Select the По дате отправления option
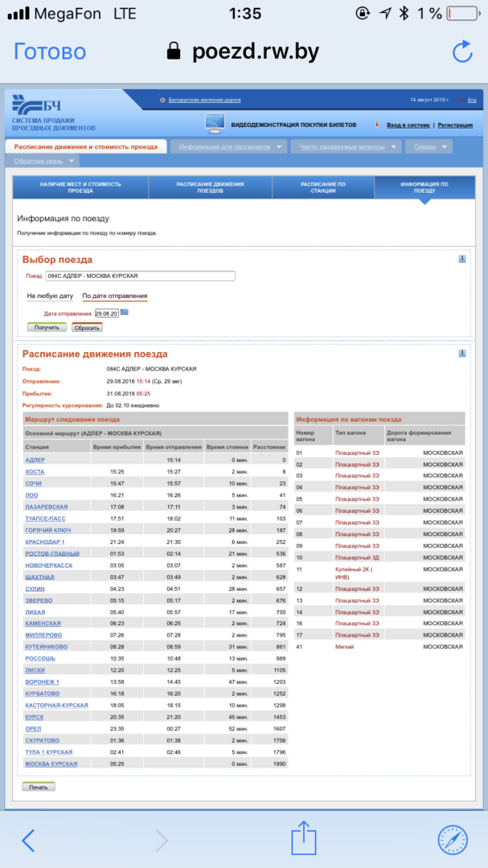 115,296
